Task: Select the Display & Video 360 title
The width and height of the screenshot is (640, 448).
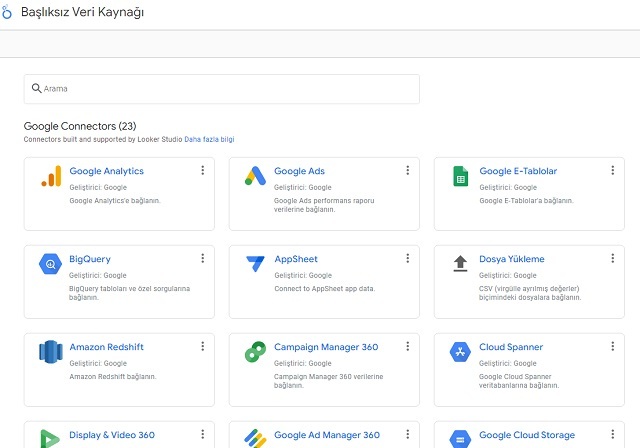Action: (x=112, y=435)
